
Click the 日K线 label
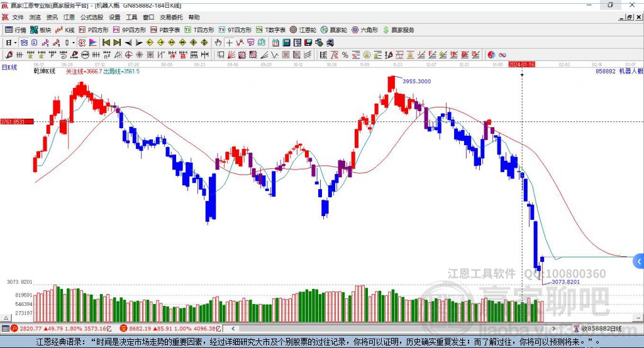coord(9,67)
